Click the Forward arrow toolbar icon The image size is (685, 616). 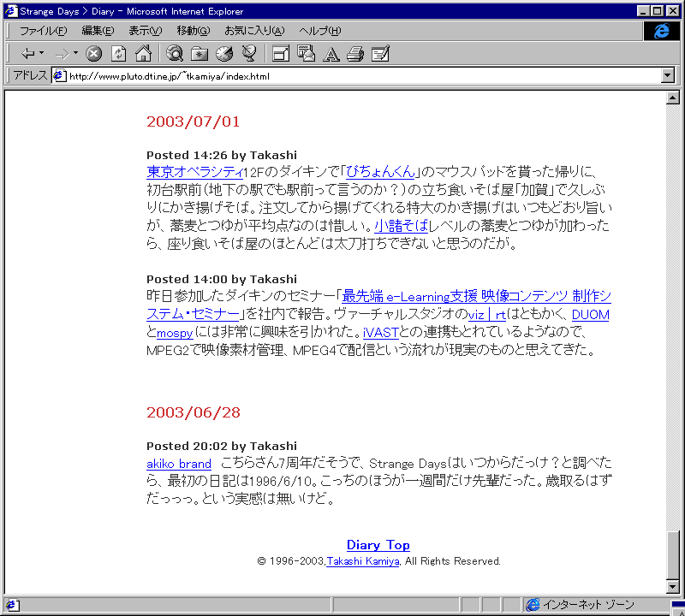point(62,54)
